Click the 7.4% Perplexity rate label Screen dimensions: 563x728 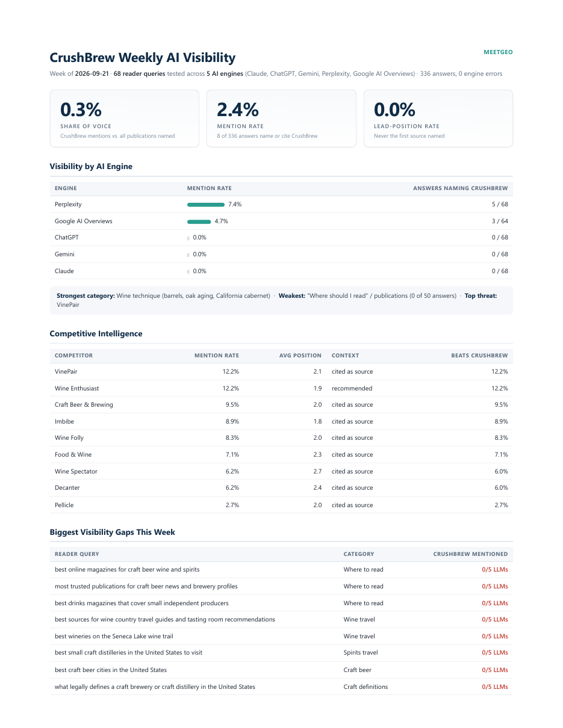(x=235, y=205)
